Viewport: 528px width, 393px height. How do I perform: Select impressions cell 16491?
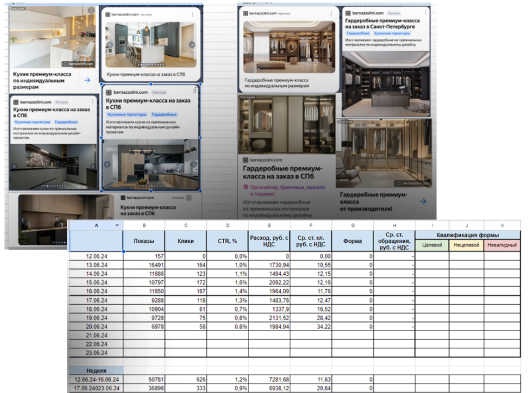click(x=144, y=265)
